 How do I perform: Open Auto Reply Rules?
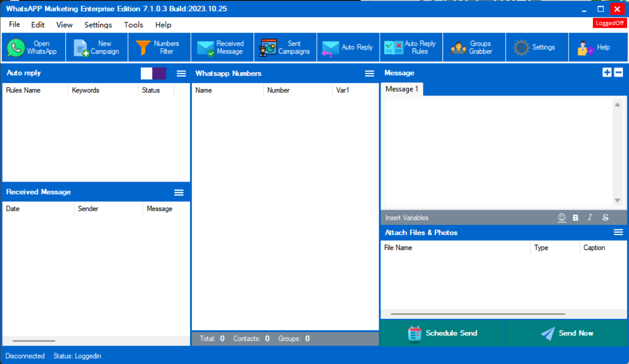click(411, 47)
